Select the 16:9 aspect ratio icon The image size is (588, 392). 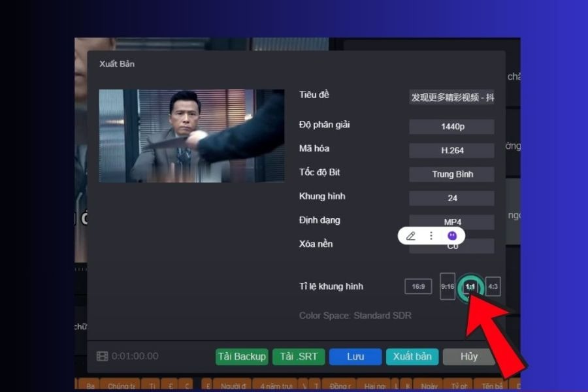click(x=418, y=286)
